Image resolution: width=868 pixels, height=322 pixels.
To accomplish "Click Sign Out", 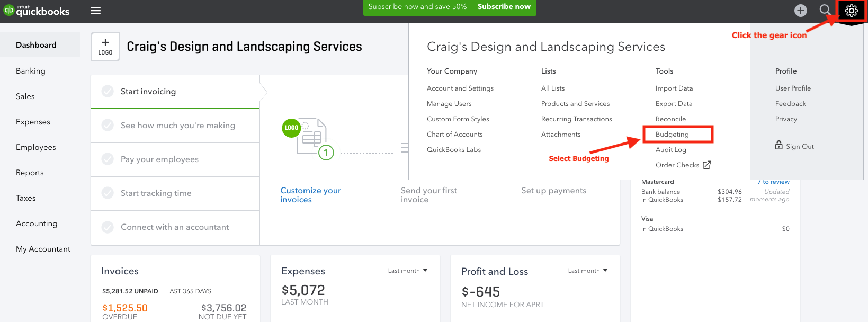I will point(800,146).
